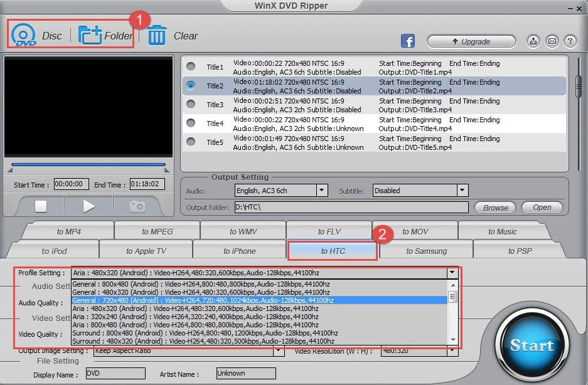Switch to the to FLV tab
Screen dimensions: 588x385
point(329,231)
